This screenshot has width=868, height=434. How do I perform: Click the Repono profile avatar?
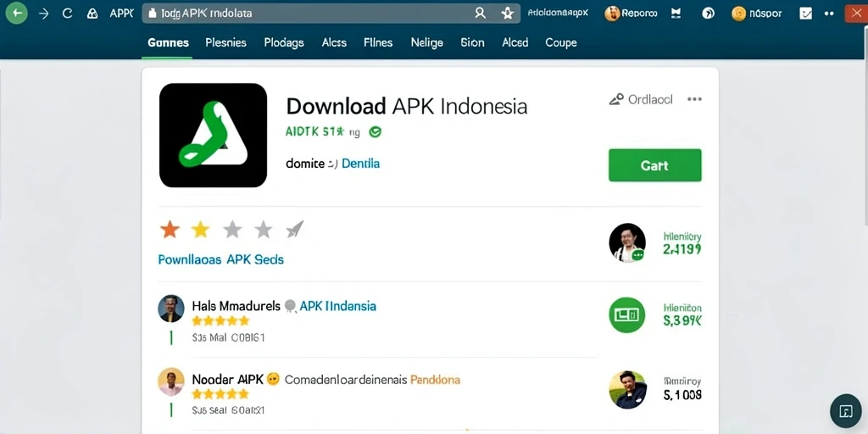(612, 14)
